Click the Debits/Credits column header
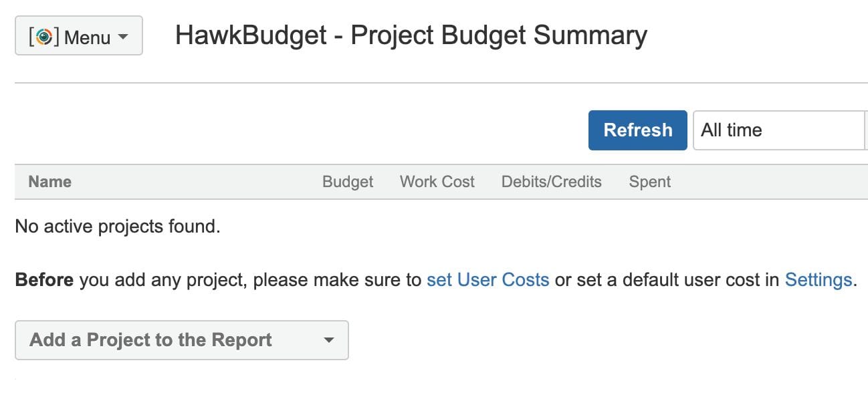 [x=551, y=182]
